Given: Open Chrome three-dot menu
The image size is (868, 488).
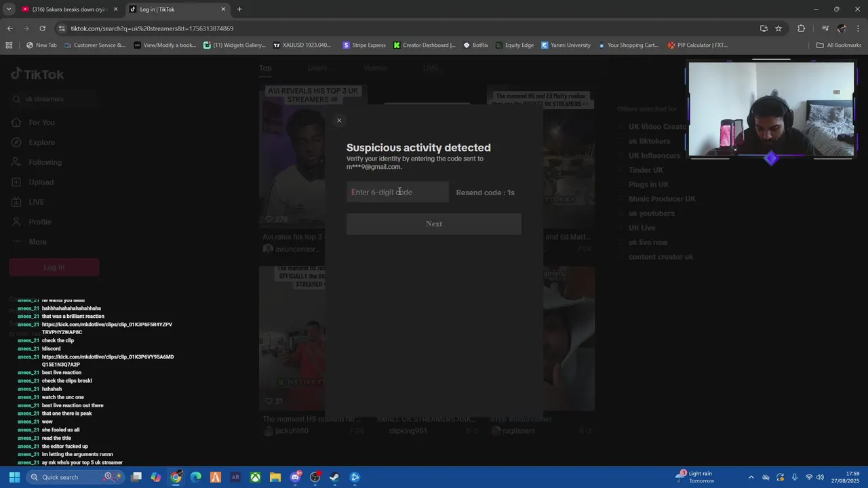Looking at the screenshot, I should pyautogui.click(x=858, y=28).
